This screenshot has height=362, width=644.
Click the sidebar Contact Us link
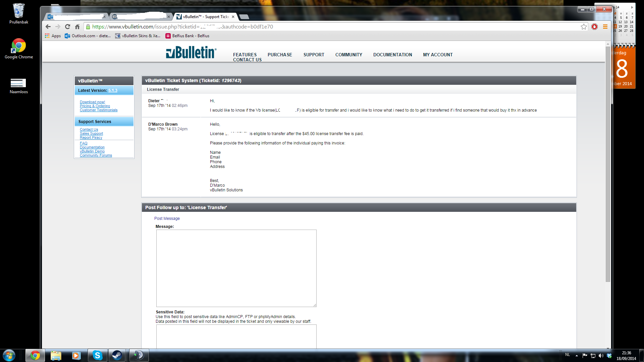coord(89,129)
